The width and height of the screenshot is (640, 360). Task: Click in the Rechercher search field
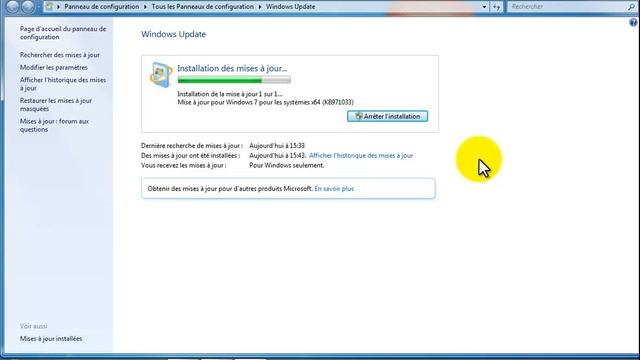(x=567, y=7)
